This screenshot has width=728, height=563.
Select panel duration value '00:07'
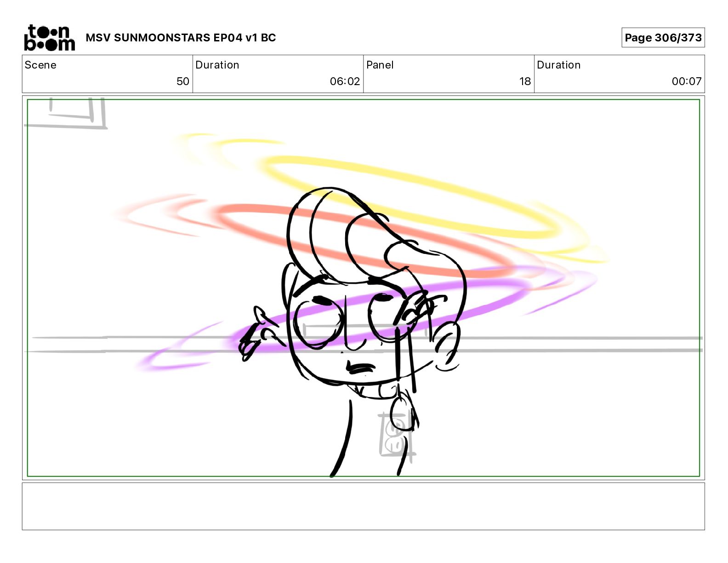[x=687, y=81]
